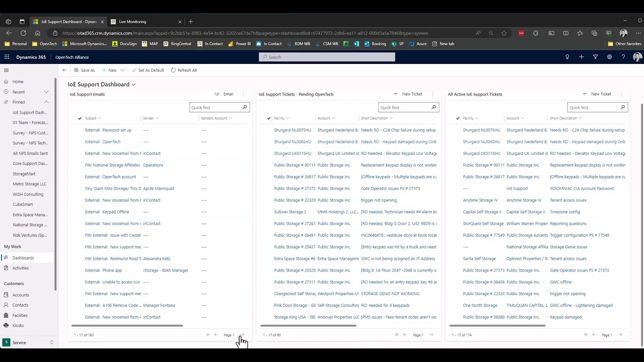This screenshot has height=362, width=644.
Task: Move the IoE Support Emails horizontal scrollbar
Action: point(127,326)
